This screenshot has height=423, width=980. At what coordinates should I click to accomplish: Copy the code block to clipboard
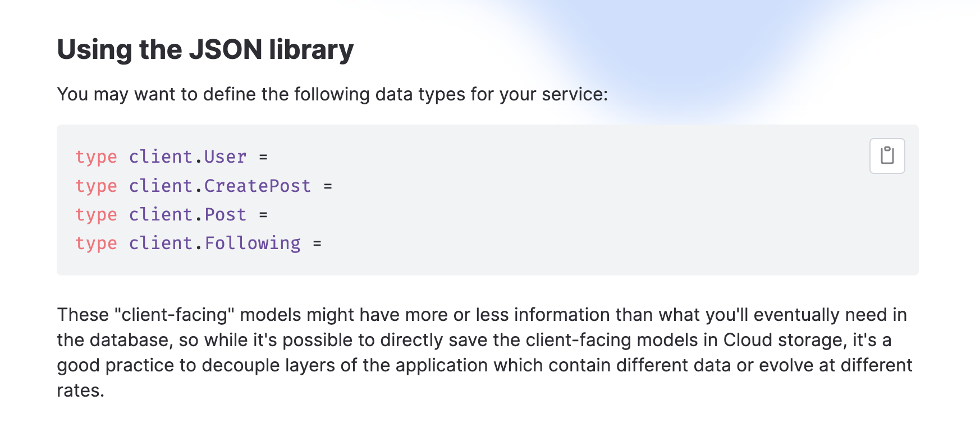(887, 156)
